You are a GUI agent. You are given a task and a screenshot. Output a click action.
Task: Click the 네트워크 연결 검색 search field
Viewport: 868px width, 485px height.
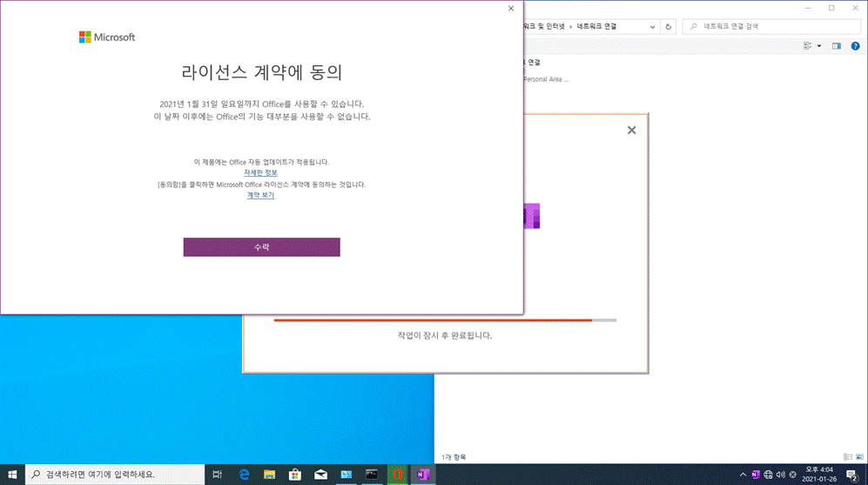pos(771,27)
